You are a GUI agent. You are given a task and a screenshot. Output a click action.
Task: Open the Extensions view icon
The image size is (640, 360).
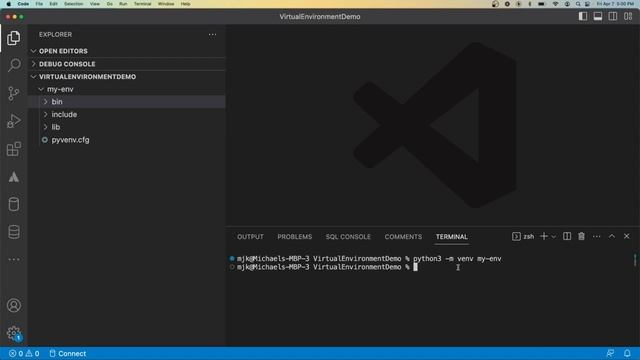(13, 149)
